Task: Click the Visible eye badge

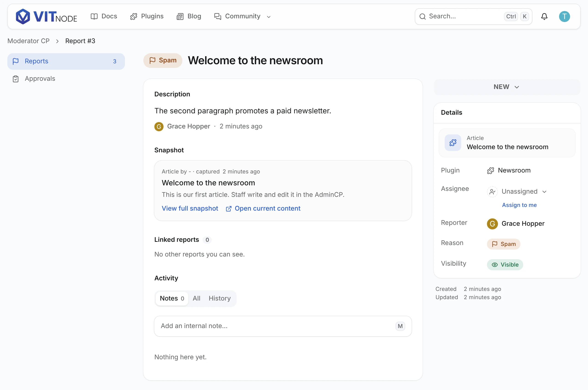Action: pos(505,265)
